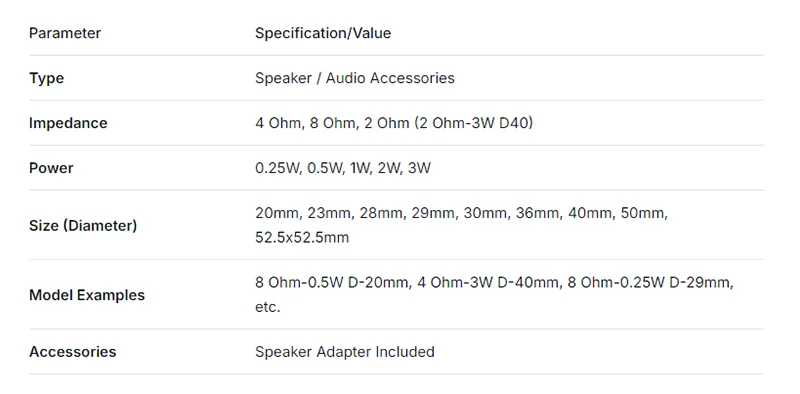Click the Specification/Value column header
Screen dimensions: 800x394
point(323,33)
